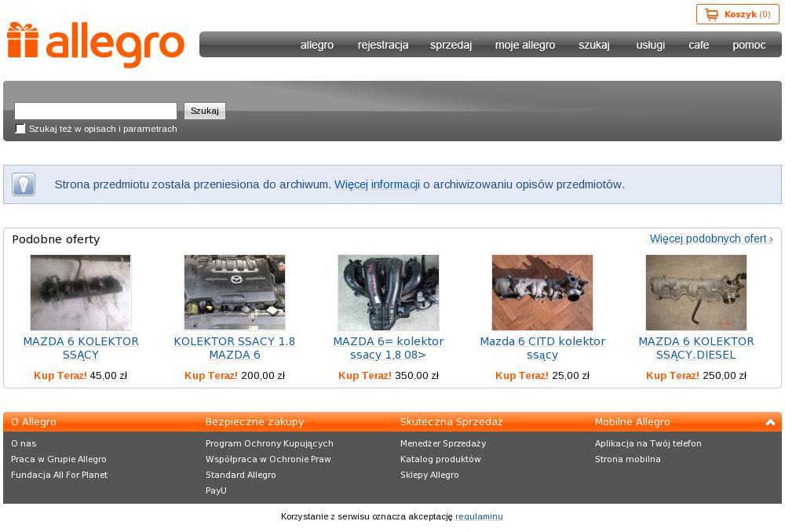
Task: Open the Standard Allegro footer link
Action: [x=241, y=475]
